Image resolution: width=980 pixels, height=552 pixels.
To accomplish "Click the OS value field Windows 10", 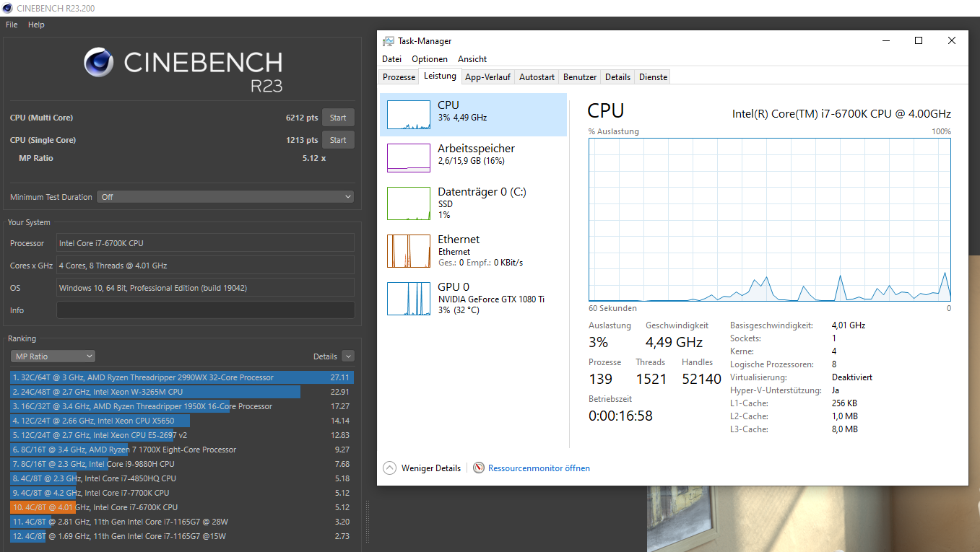I will coord(206,288).
